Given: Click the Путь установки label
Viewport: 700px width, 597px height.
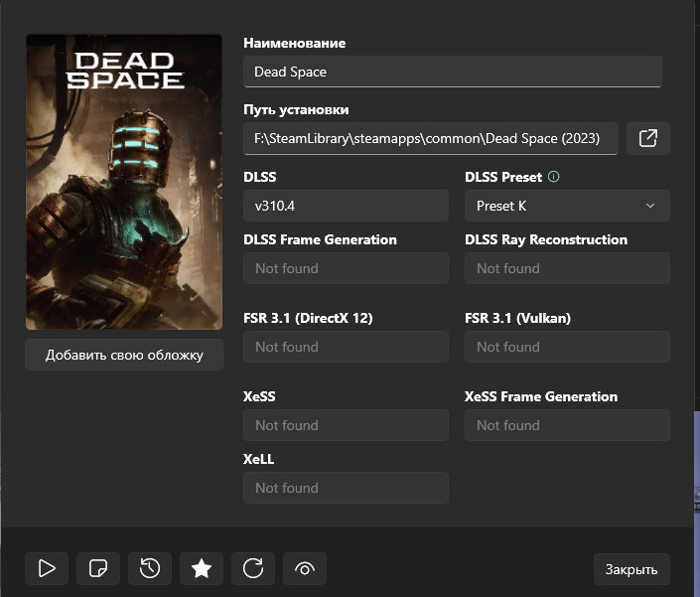Looking at the screenshot, I should pyautogui.click(x=296, y=110).
